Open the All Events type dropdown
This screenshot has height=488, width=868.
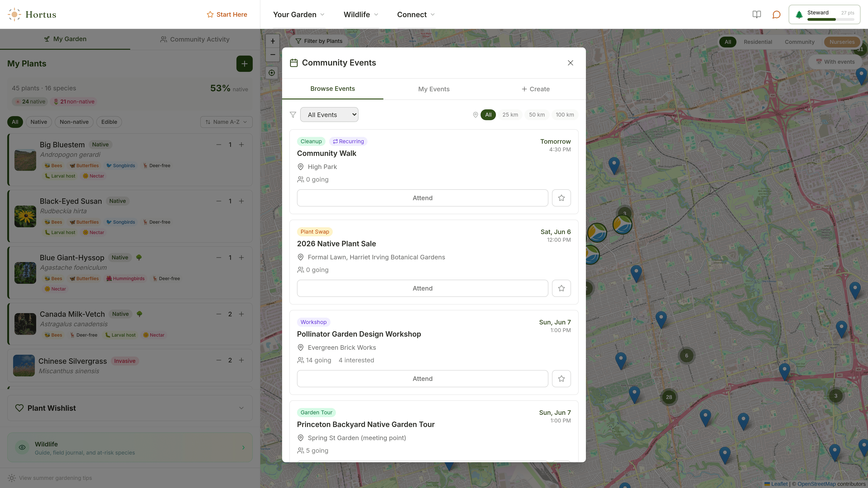coord(329,115)
